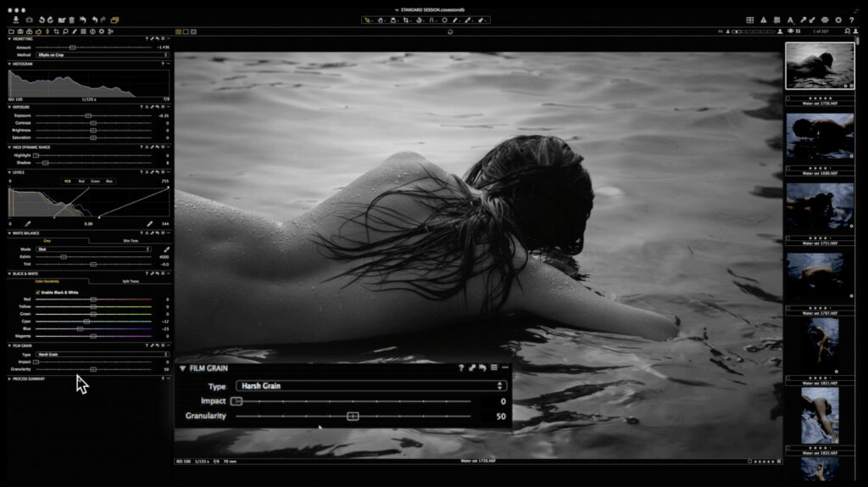Image resolution: width=868 pixels, height=487 pixels.
Task: Open the Metadata info tool tab
Action: pos(92,31)
